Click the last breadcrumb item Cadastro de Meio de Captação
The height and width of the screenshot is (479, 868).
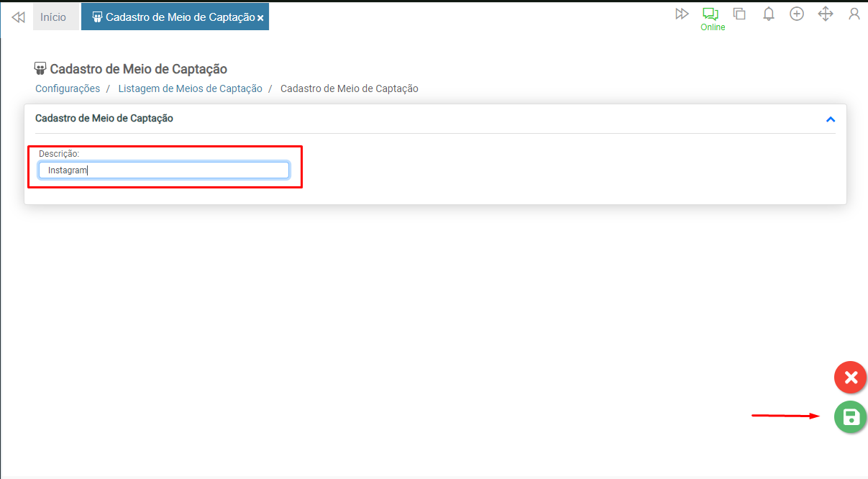tap(349, 88)
